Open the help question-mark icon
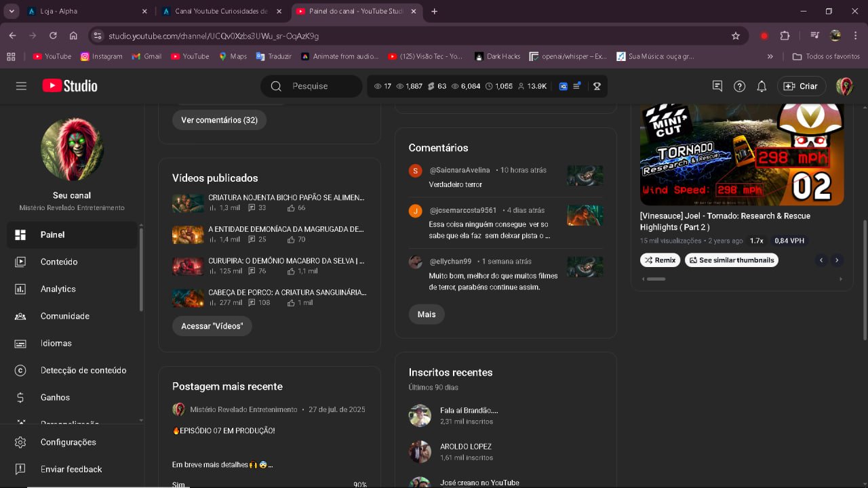Viewport: 868px width, 488px height. tap(740, 86)
